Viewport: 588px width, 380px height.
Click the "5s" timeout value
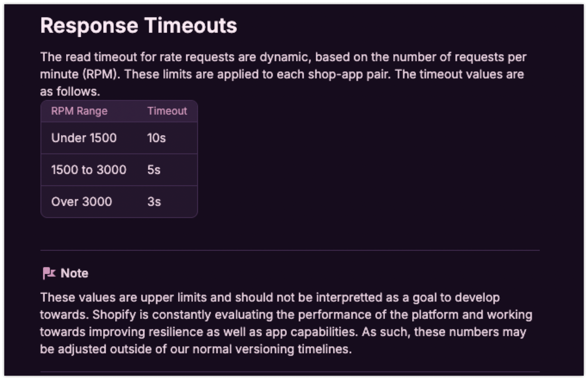pos(154,170)
